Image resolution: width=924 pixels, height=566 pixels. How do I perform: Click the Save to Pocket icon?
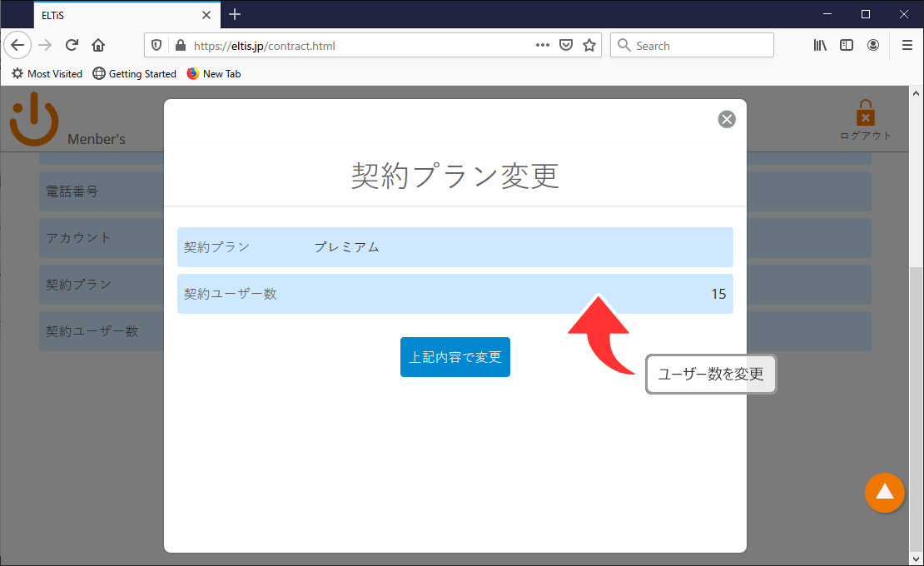pyautogui.click(x=566, y=45)
